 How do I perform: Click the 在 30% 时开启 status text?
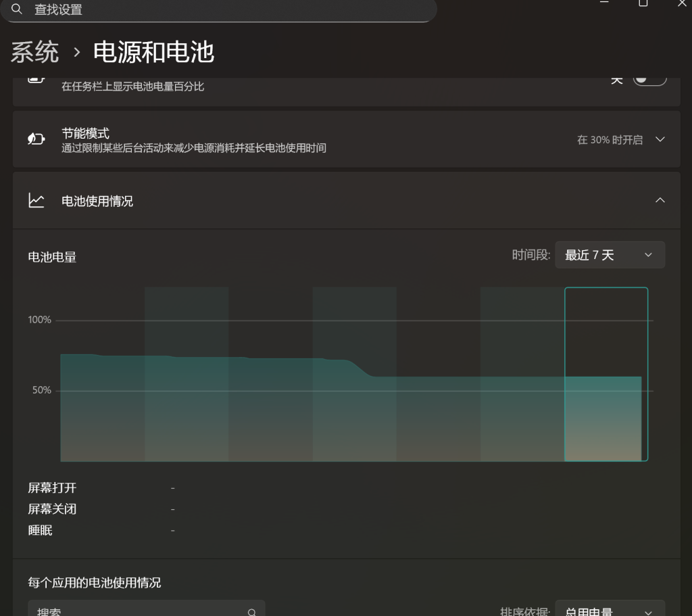pos(610,140)
